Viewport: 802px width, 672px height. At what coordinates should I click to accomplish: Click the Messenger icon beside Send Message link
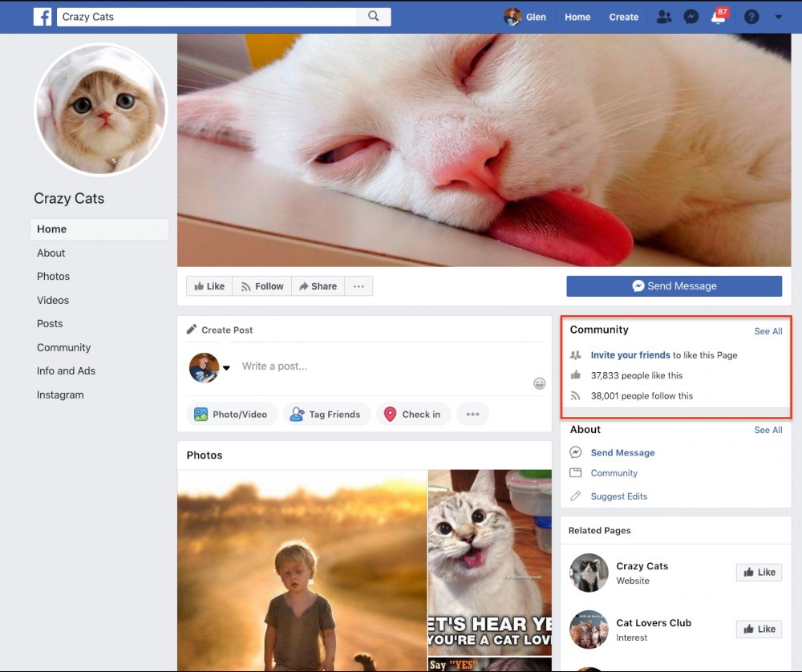(575, 452)
